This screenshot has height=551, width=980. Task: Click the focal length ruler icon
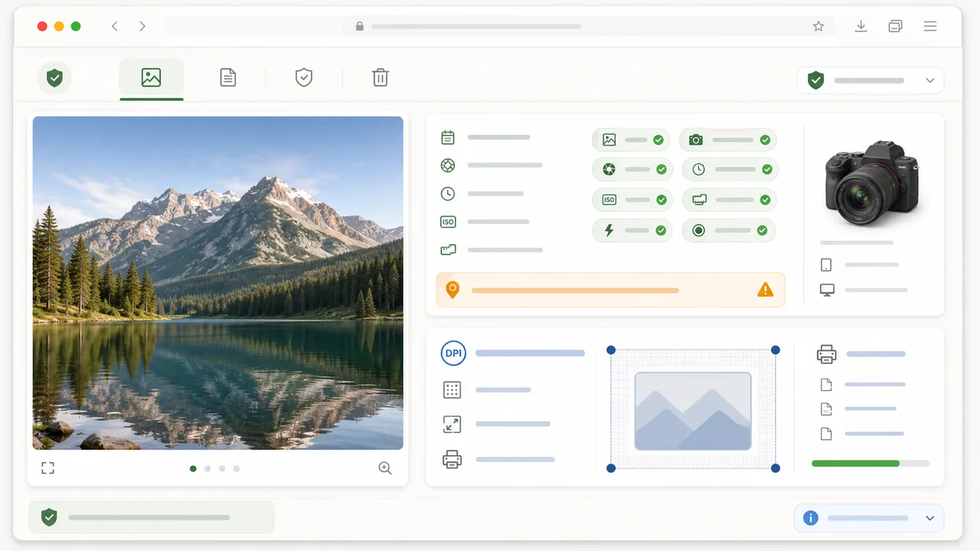448,249
